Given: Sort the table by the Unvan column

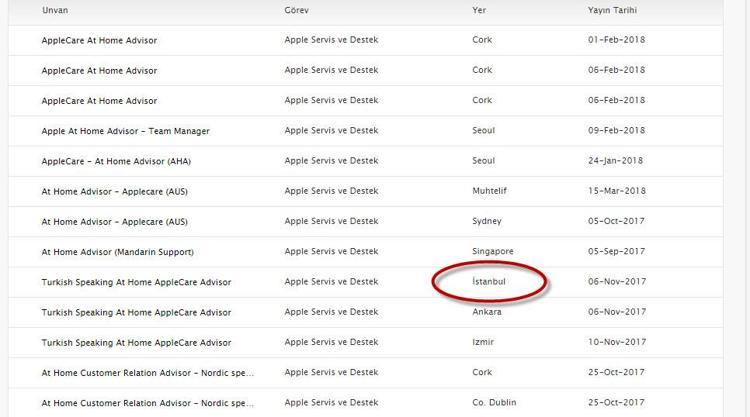Looking at the screenshot, I should coord(55,10).
